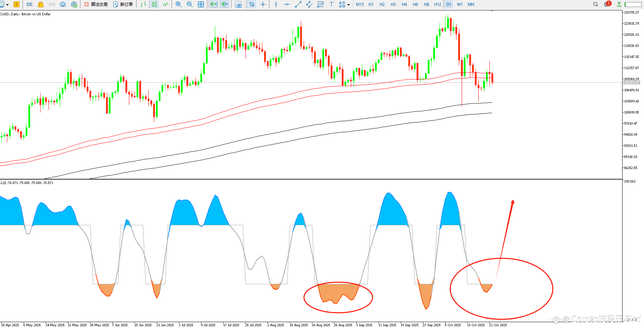Switch to M15 timeframe
Screen dimensions: 644x328
pos(360,5)
